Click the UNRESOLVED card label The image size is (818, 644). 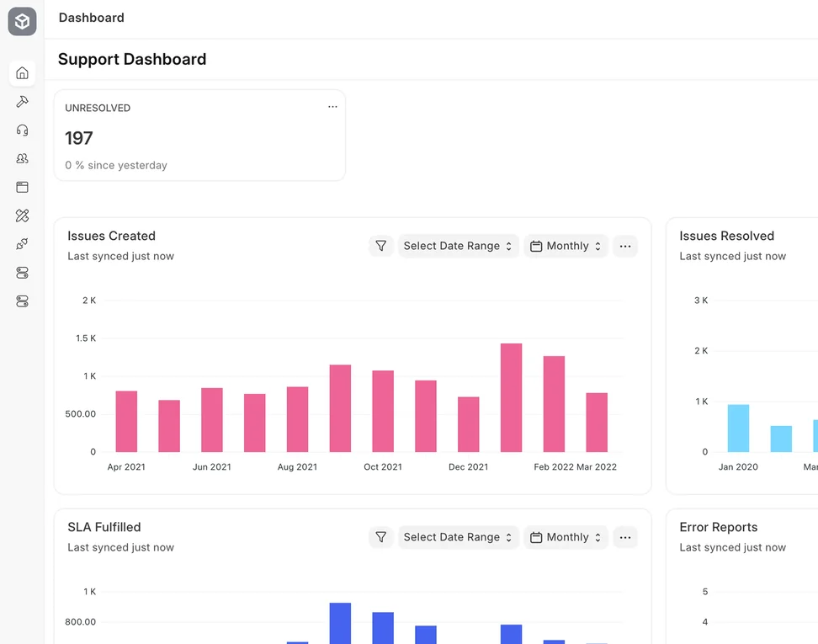tap(98, 108)
